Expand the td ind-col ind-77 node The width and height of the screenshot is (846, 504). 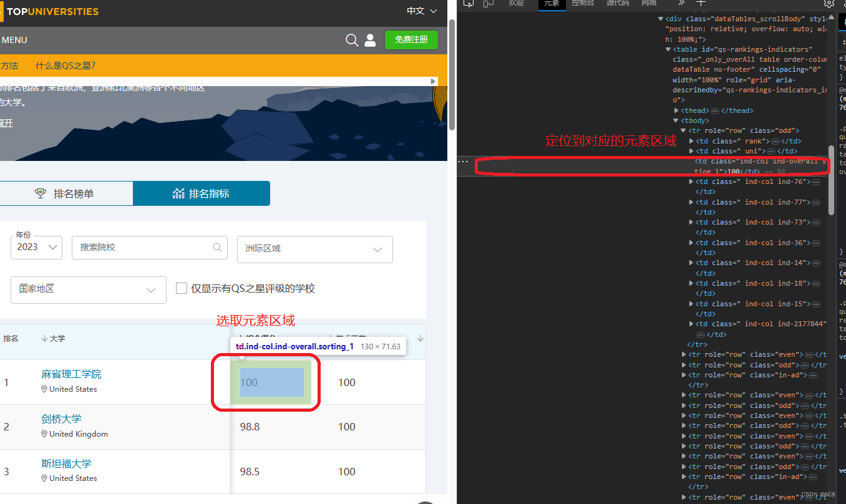691,202
